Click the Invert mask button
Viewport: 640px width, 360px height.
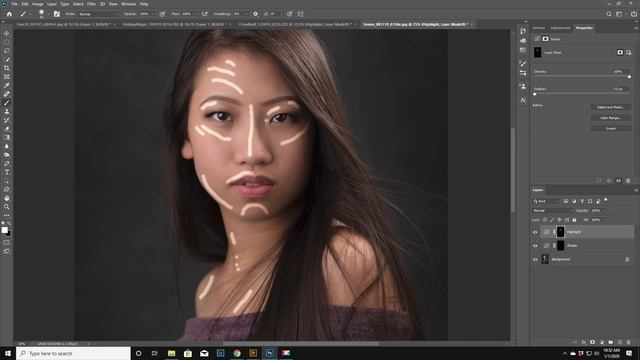tap(610, 129)
